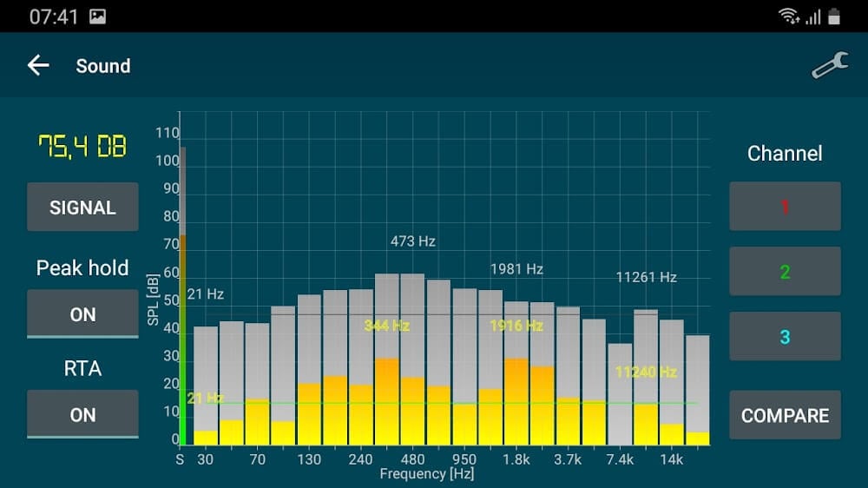The width and height of the screenshot is (868, 488).
Task: Tap the Wi-Fi status icon
Action: tap(788, 16)
